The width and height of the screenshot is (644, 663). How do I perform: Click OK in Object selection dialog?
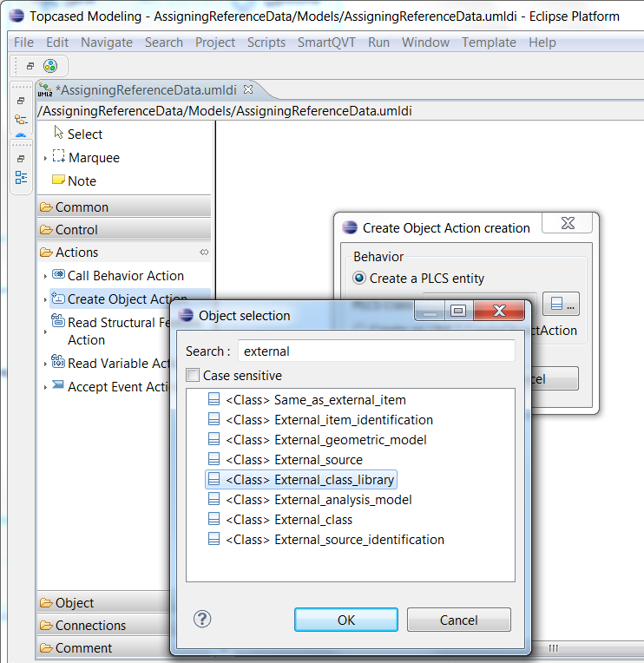(x=345, y=620)
